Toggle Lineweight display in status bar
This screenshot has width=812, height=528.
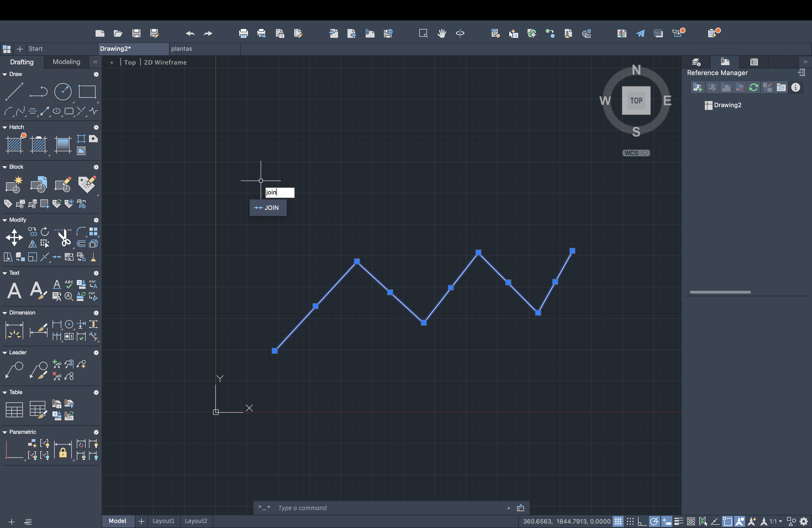click(679, 521)
